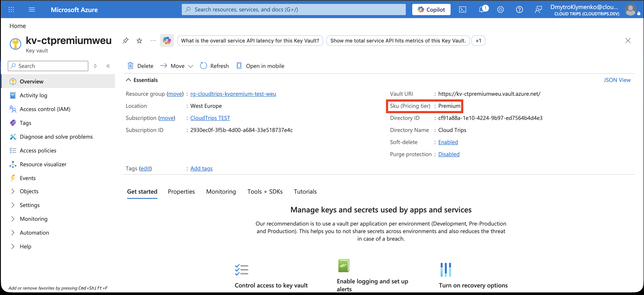Click the Tags edit link
The height and width of the screenshot is (295, 644).
pyautogui.click(x=145, y=168)
